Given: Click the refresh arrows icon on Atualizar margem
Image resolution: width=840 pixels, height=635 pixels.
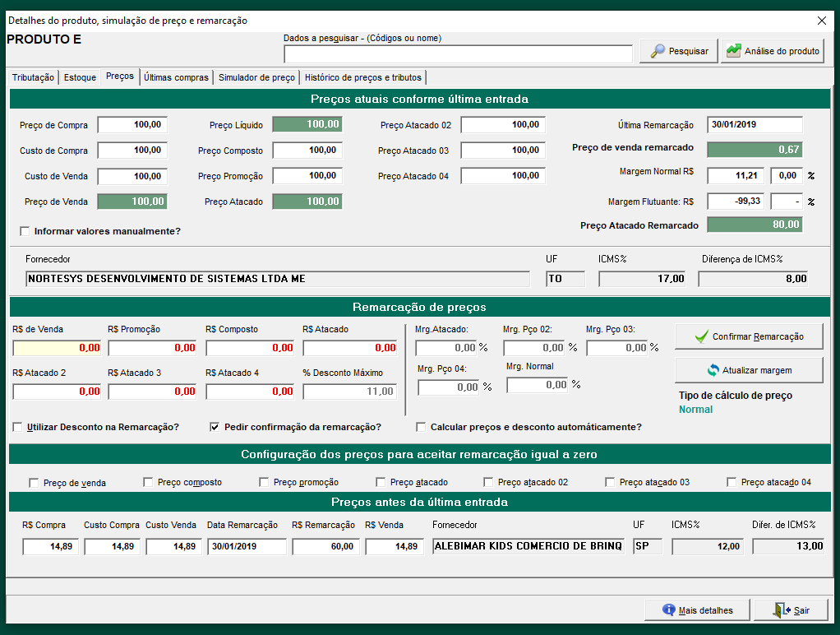Looking at the screenshot, I should point(713,370).
